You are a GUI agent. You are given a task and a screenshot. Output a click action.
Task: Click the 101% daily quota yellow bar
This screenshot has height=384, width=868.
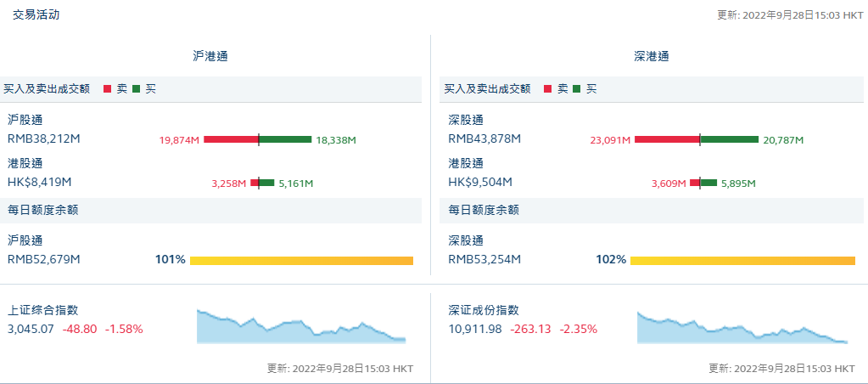click(x=301, y=260)
